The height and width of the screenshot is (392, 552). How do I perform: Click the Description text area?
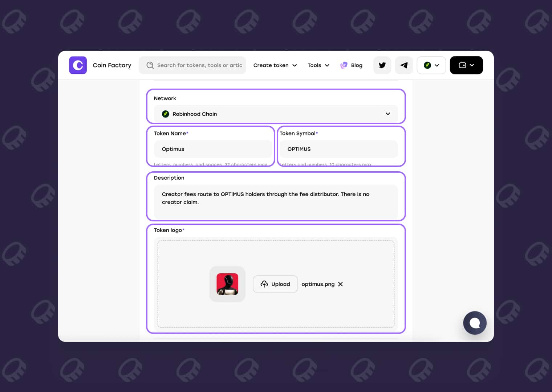pos(276,202)
